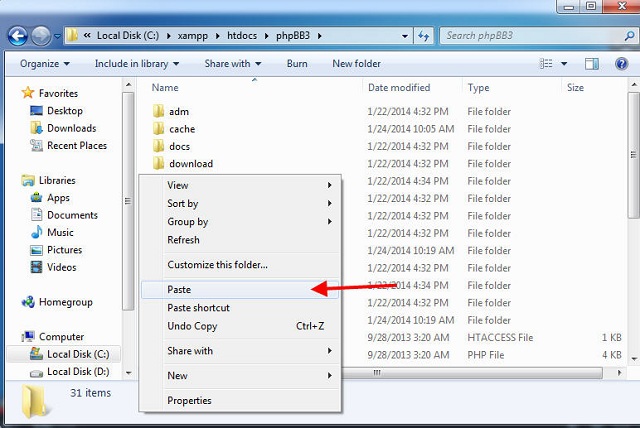Open address bar history dropdown arrow
Viewport: 640px width, 428px height.
tap(404, 36)
